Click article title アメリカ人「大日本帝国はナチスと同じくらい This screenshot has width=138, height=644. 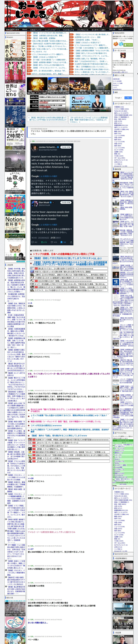68,132
